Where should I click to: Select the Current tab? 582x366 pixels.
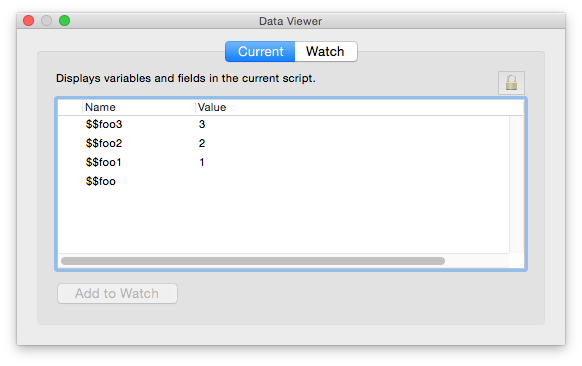point(260,51)
